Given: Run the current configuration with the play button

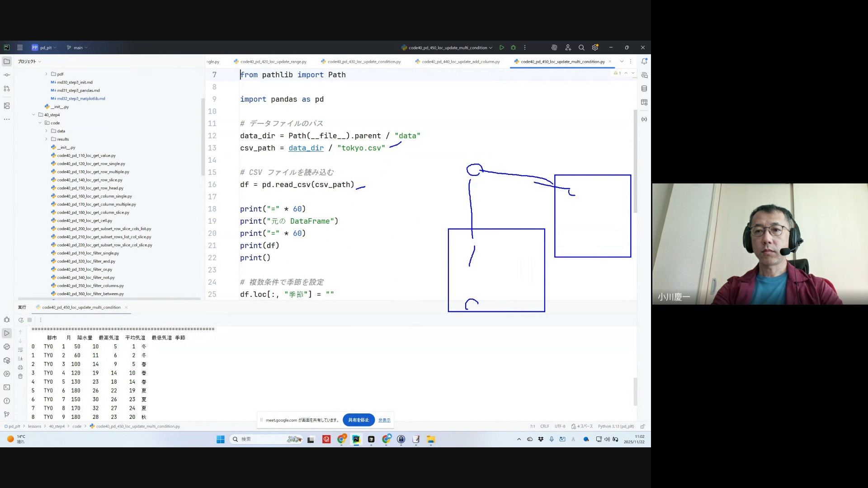Looking at the screenshot, I should point(502,47).
